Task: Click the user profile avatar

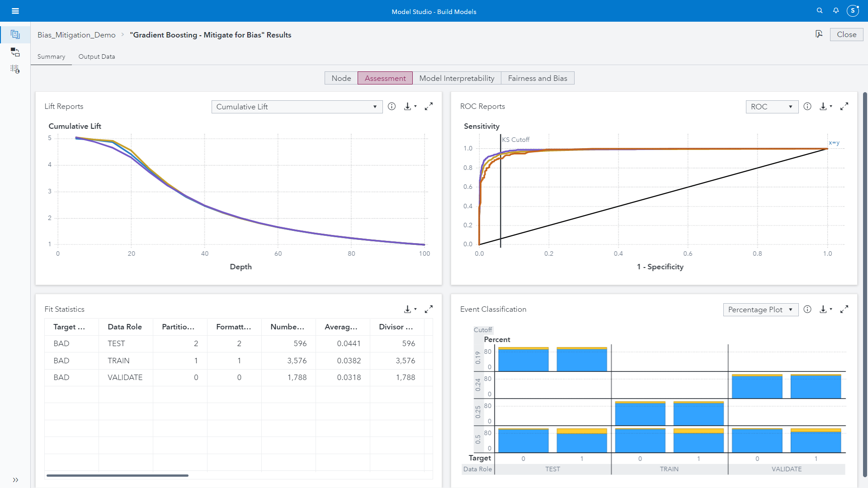Action: pos(853,11)
